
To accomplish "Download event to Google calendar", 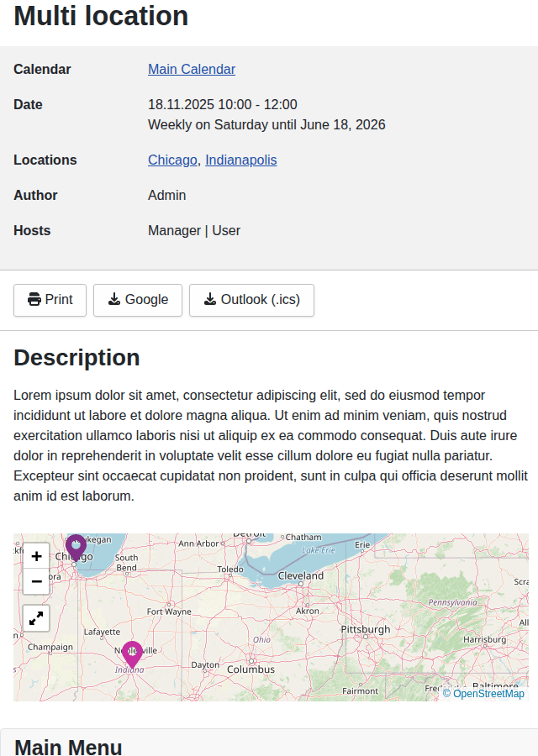I will point(138,300).
